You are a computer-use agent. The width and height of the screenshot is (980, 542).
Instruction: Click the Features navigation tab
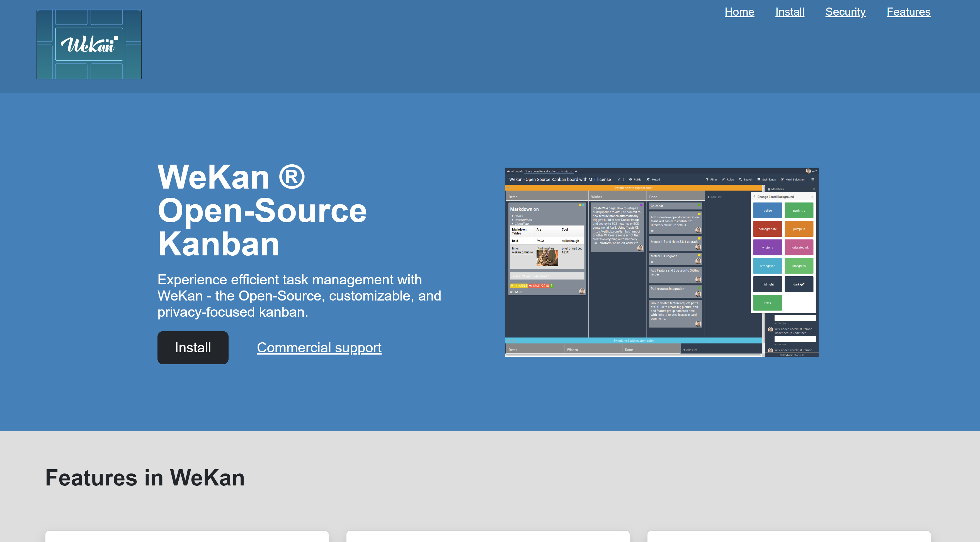(909, 11)
